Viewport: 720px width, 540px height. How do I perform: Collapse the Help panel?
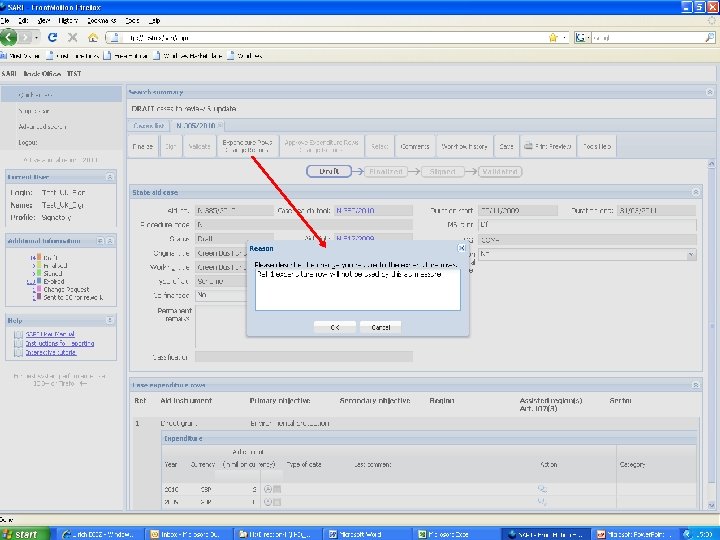coord(110,320)
